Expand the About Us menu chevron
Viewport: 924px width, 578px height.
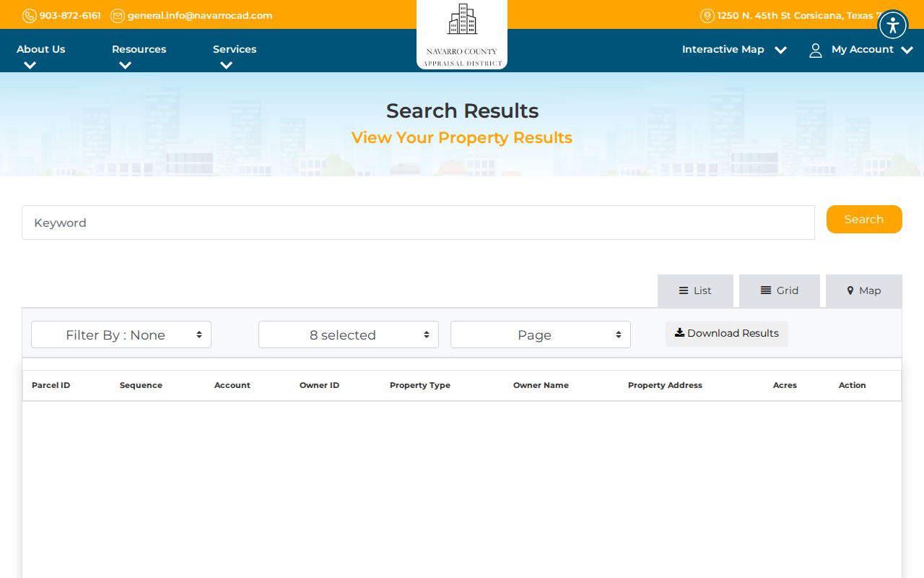click(30, 65)
